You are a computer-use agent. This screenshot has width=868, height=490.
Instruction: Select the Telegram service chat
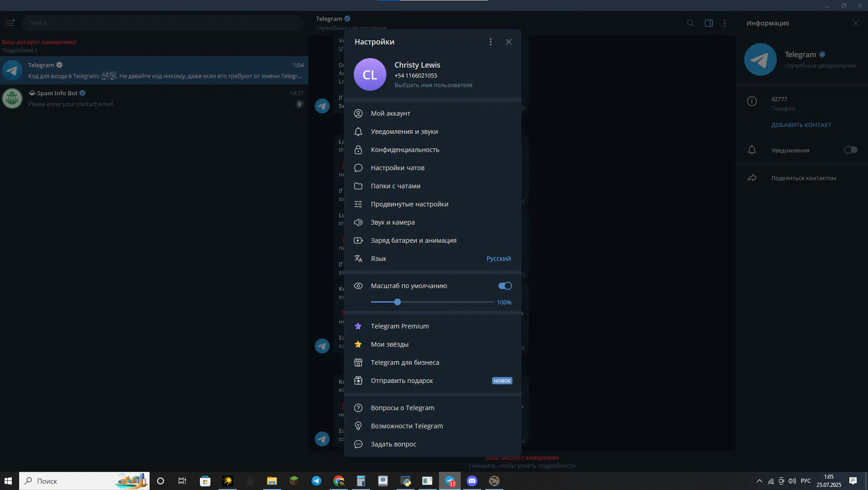(154, 70)
